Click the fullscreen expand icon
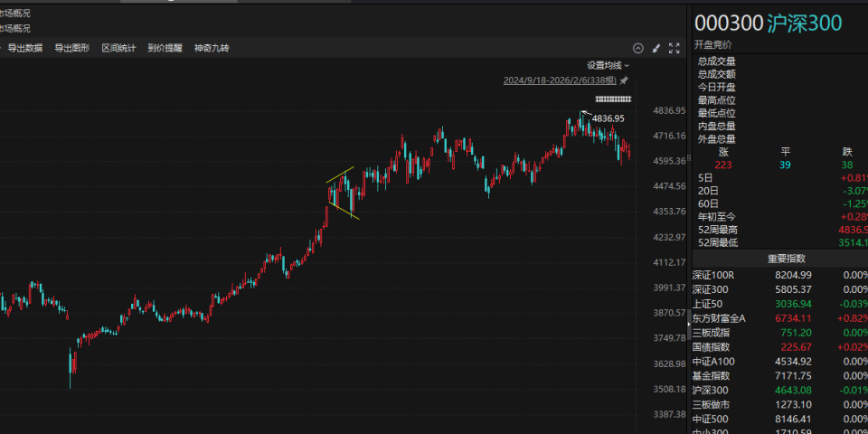 [675, 48]
